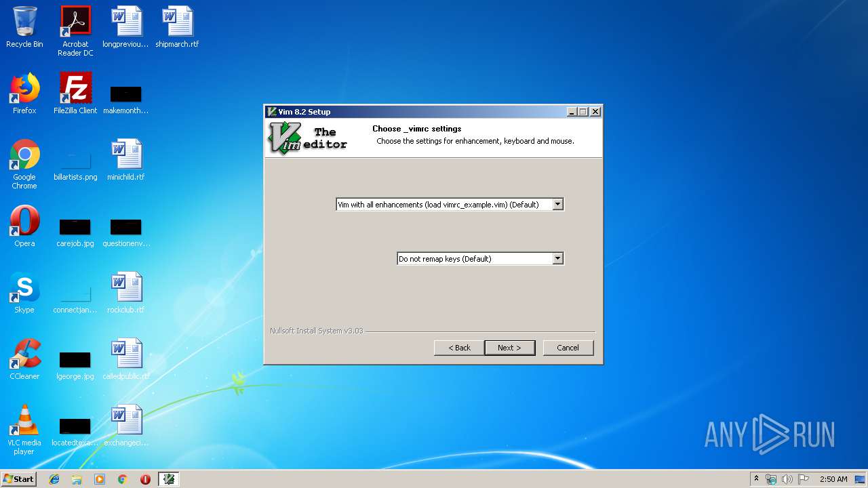Launch VLC media player shortcut
Image resolution: width=868 pixels, height=488 pixels.
(x=24, y=430)
